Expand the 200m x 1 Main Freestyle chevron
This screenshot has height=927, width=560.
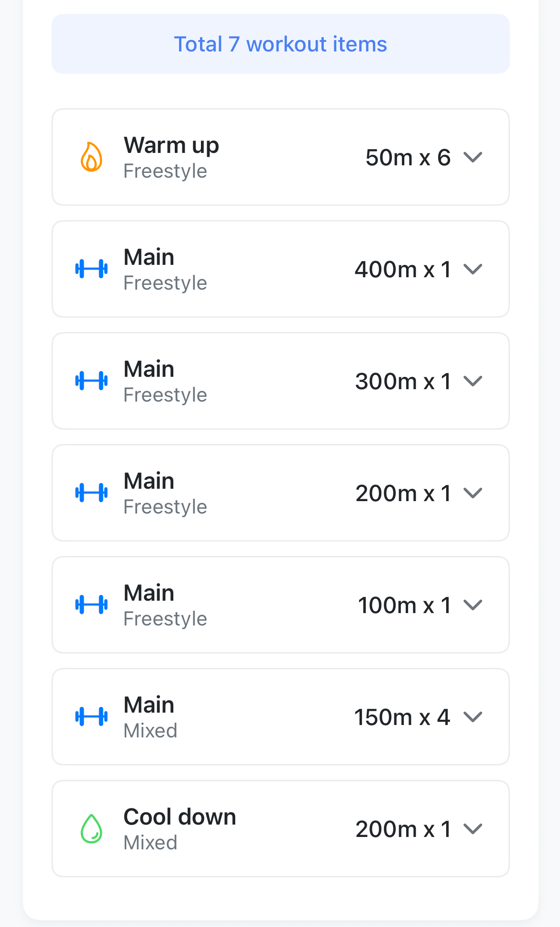(x=473, y=493)
